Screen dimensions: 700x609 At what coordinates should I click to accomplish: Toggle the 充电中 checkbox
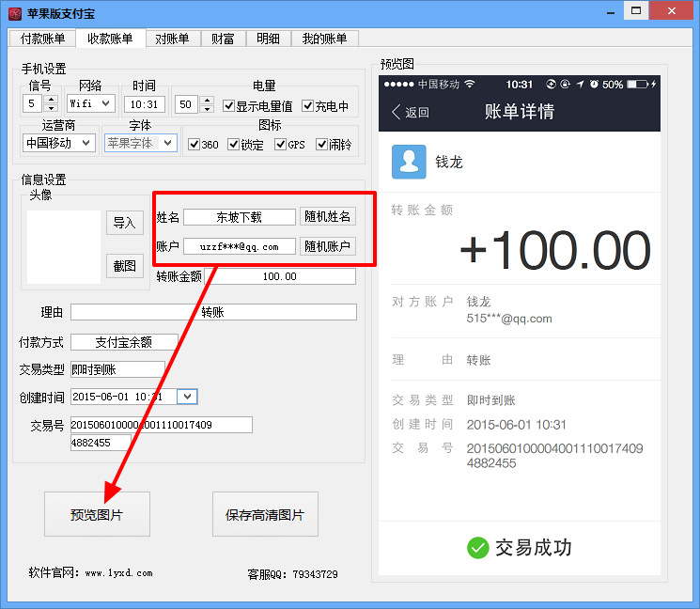307,106
